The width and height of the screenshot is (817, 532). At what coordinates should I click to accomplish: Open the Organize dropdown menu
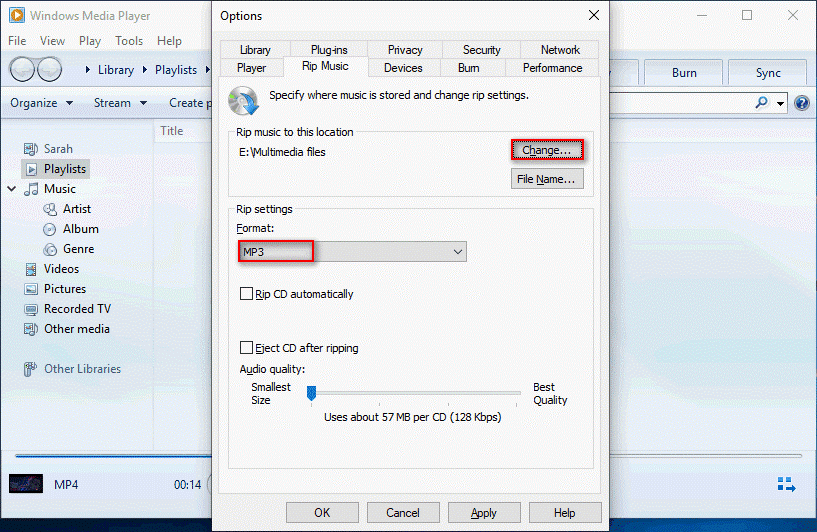coord(42,103)
